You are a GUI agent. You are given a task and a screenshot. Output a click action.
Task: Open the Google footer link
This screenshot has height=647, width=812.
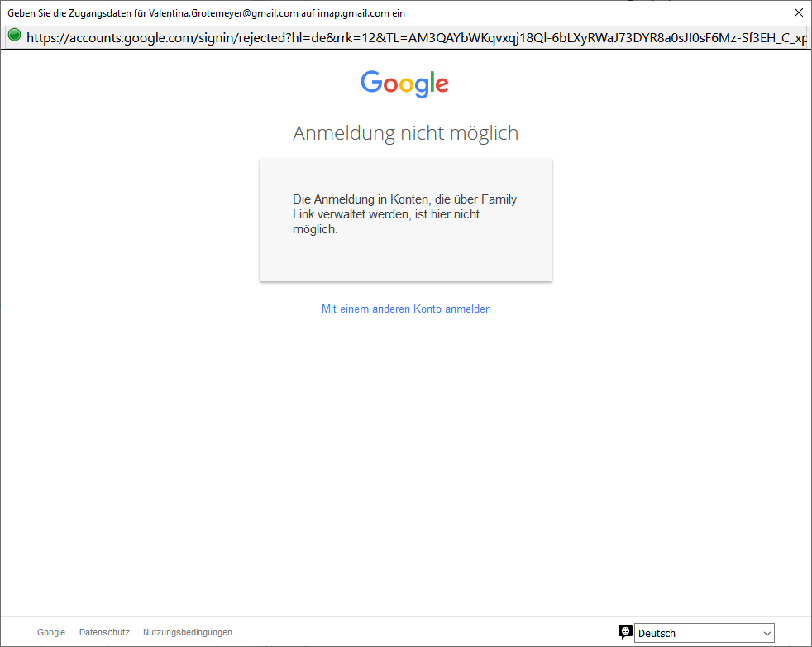pyautogui.click(x=51, y=632)
